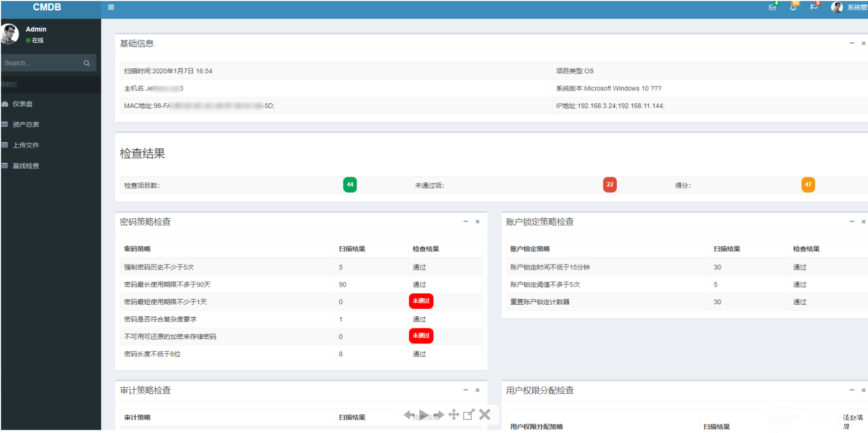This screenshot has width=868, height=433.
Task: Click the viewer large X close icon
Action: pos(485,414)
